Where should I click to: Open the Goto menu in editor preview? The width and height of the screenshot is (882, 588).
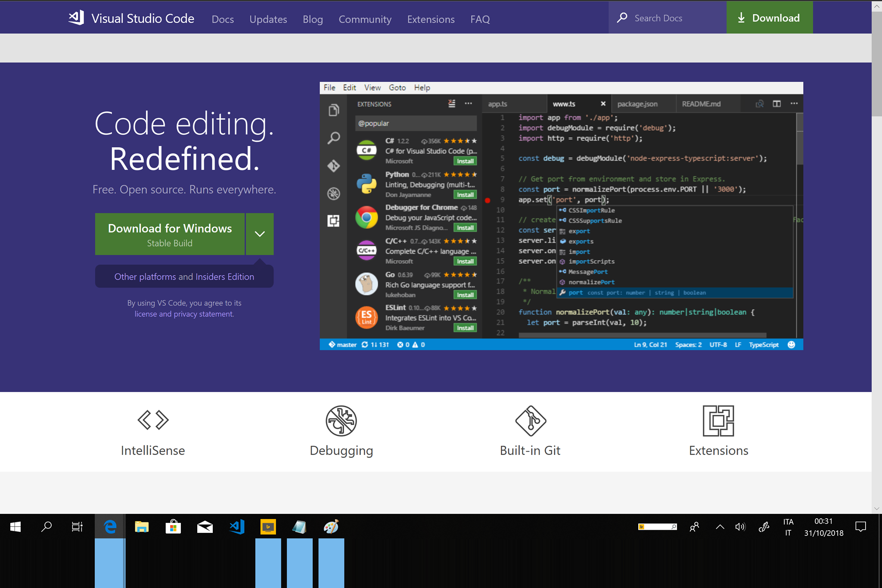[x=397, y=87]
